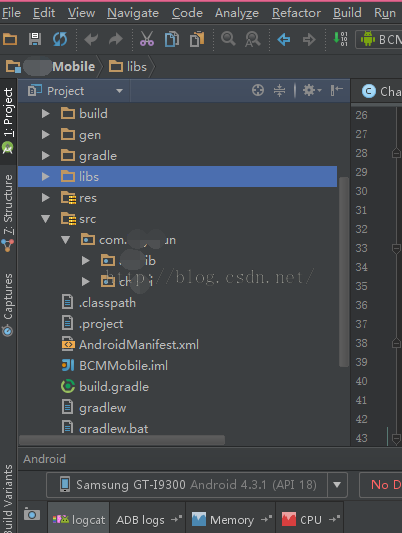Image resolution: width=402 pixels, height=533 pixels.
Task: Open the Build menu
Action: click(347, 13)
